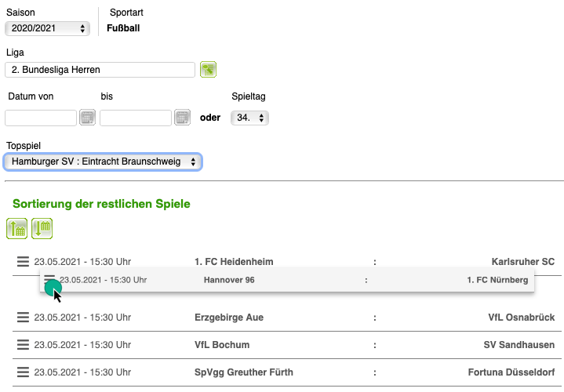Open the Saison 2020/2021 dropdown
This screenshot has height=392, width=564.
point(48,28)
